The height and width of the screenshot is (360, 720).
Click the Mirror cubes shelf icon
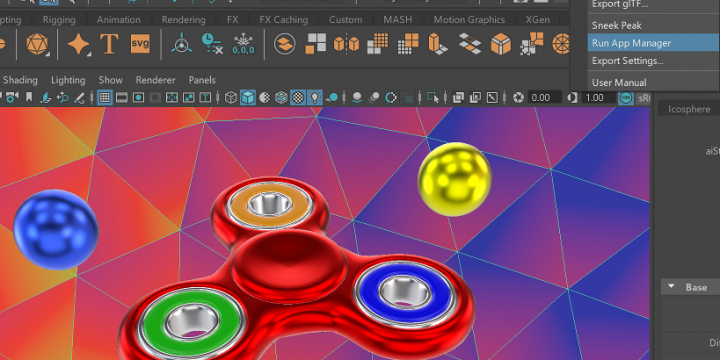point(346,44)
